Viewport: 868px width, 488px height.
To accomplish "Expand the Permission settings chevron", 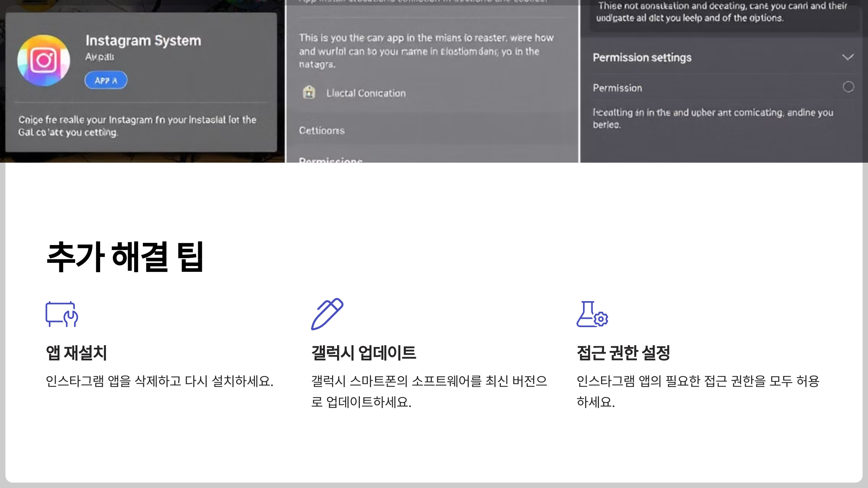I will (x=848, y=57).
